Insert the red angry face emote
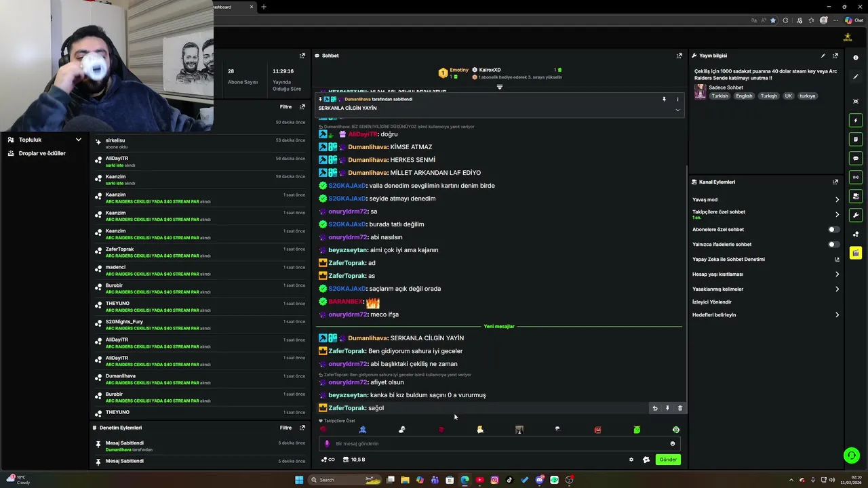 [x=597, y=430]
